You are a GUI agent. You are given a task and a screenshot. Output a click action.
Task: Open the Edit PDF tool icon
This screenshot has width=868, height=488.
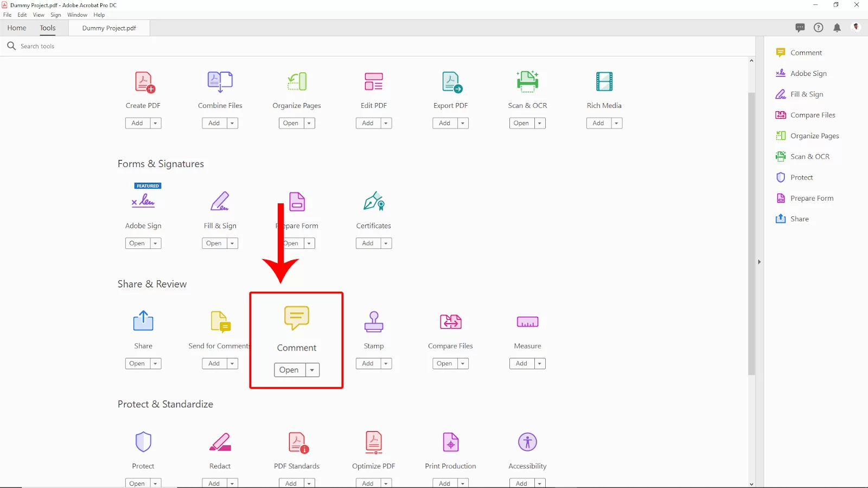coord(374,82)
